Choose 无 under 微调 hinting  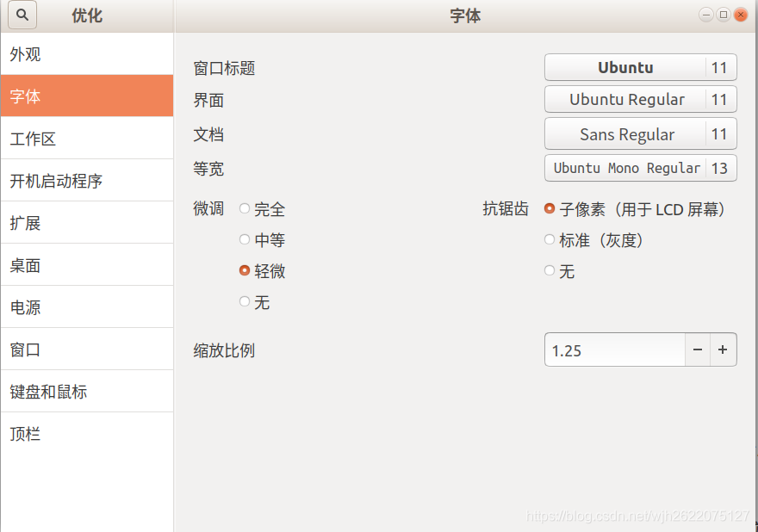tap(245, 302)
